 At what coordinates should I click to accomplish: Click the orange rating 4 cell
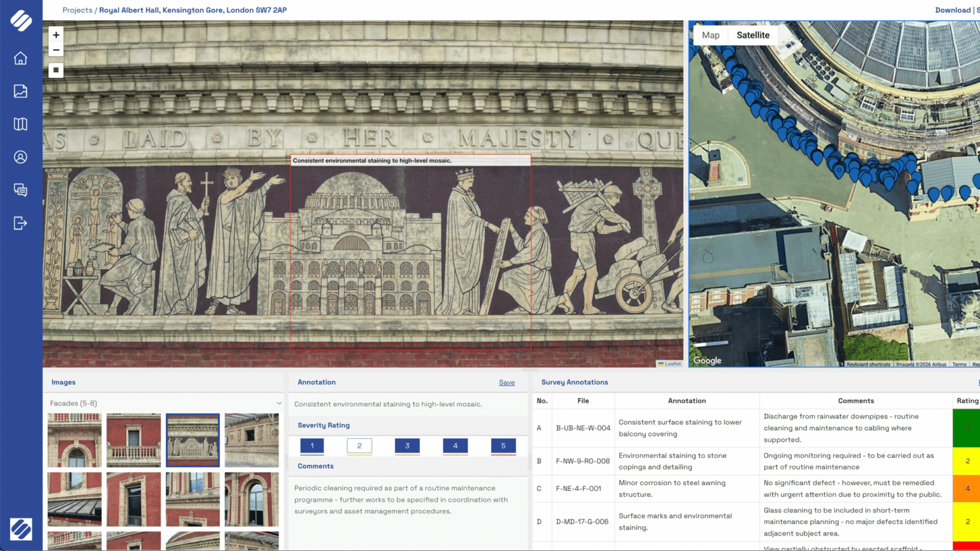click(x=966, y=489)
